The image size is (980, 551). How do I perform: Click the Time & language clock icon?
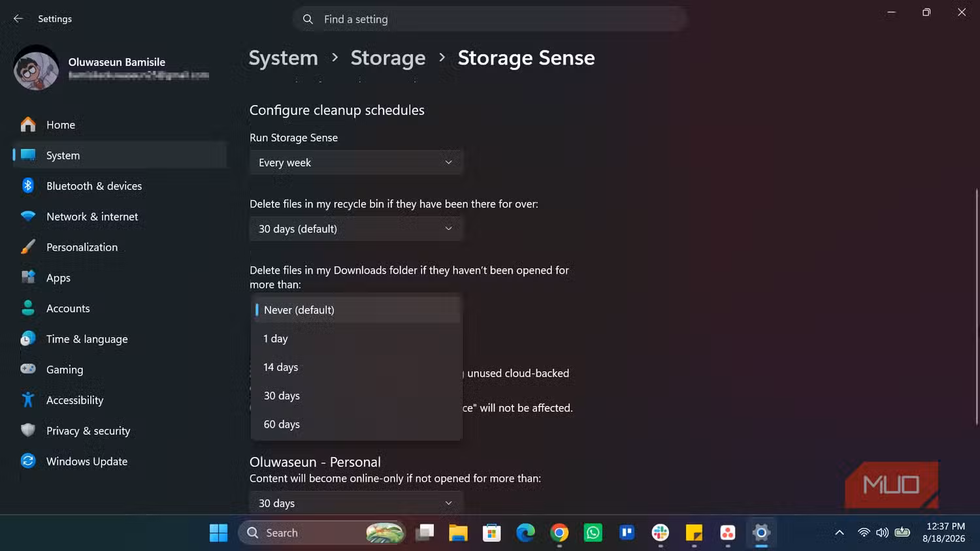28,339
